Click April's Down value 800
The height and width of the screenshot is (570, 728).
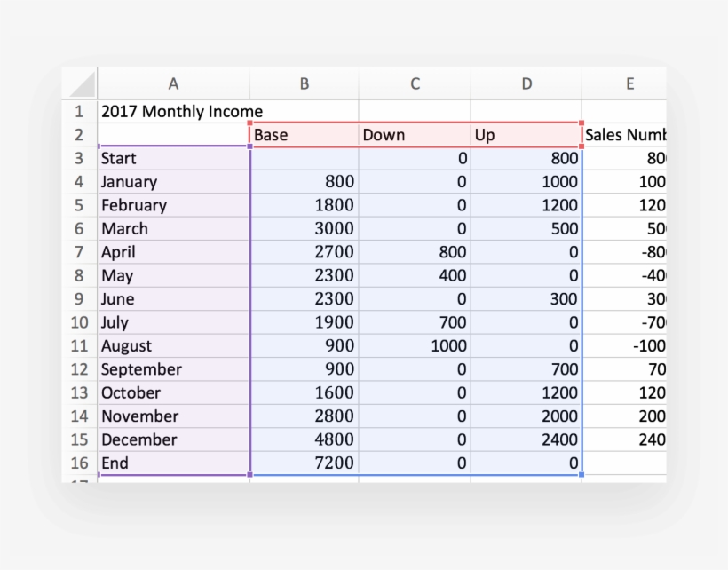point(415,252)
